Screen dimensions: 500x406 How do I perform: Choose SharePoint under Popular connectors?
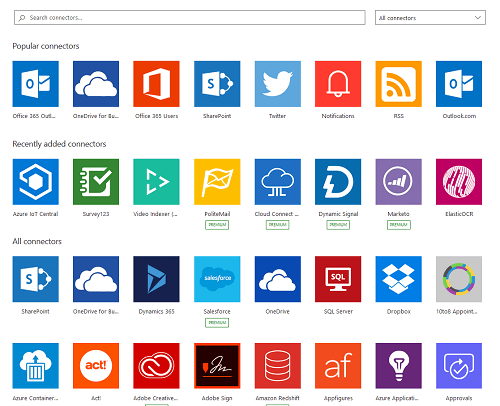(217, 84)
